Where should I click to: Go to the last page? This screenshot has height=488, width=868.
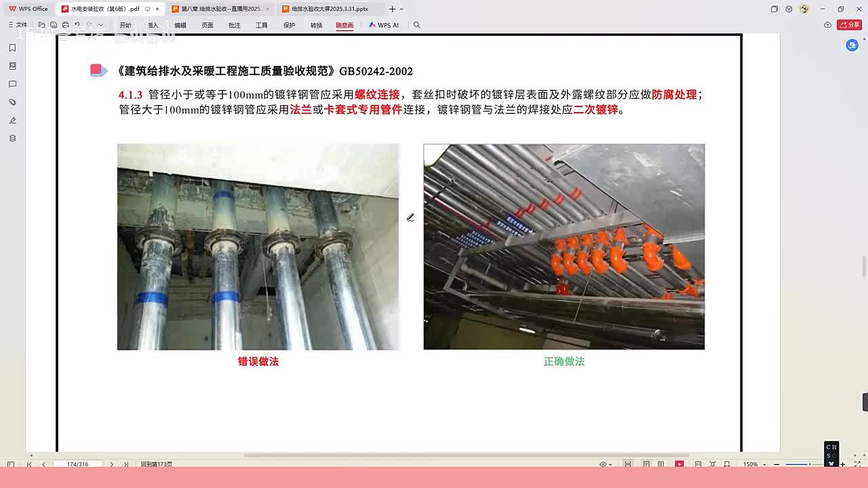click(126, 464)
